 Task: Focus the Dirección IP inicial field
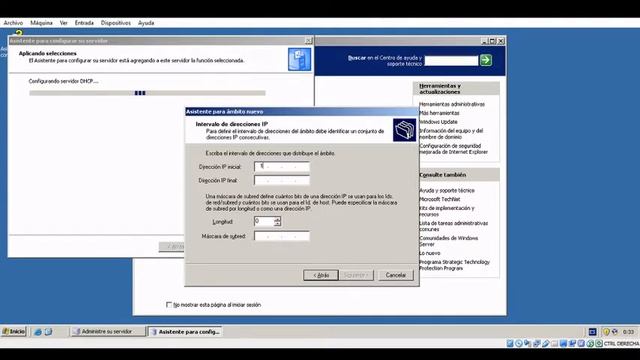(282, 167)
